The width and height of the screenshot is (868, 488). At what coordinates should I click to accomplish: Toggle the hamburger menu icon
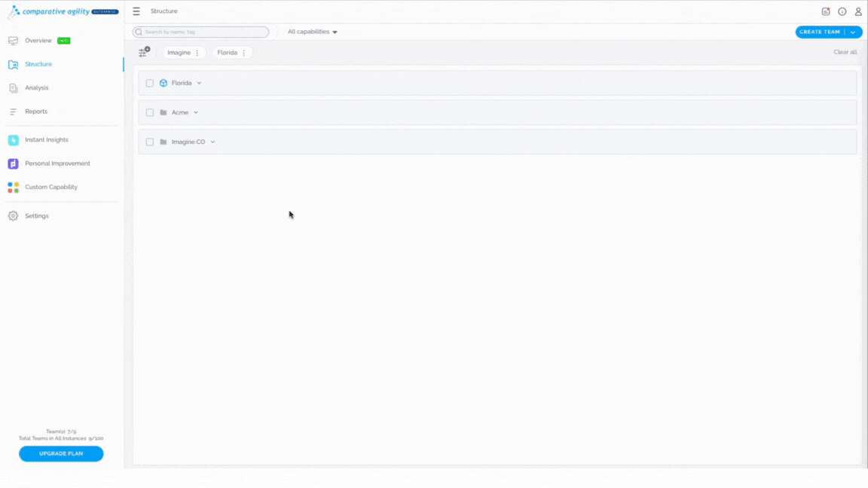[x=136, y=11]
